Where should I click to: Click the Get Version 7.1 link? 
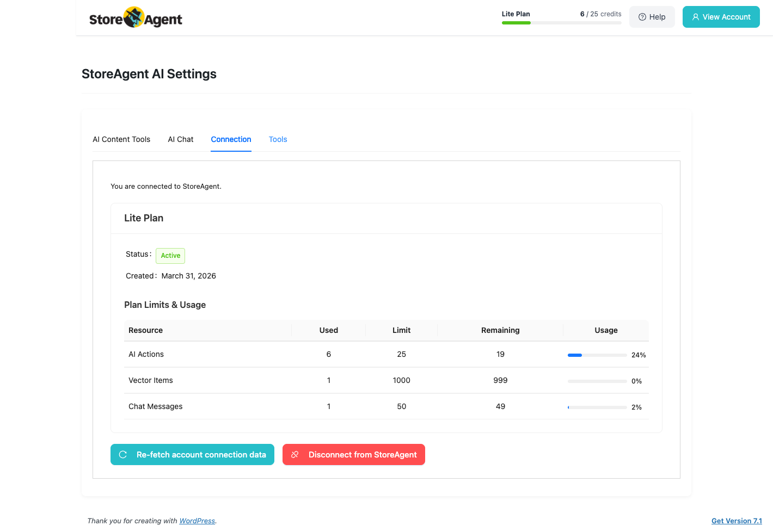click(737, 521)
